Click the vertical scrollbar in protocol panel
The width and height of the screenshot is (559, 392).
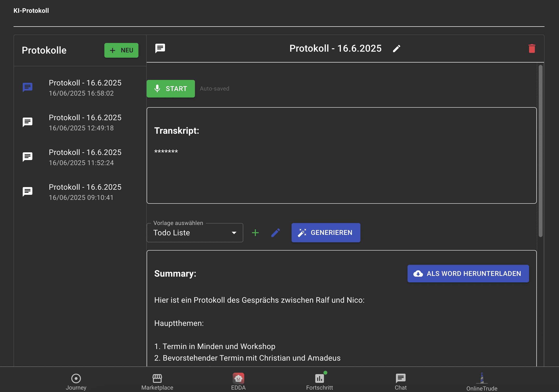tap(540, 151)
